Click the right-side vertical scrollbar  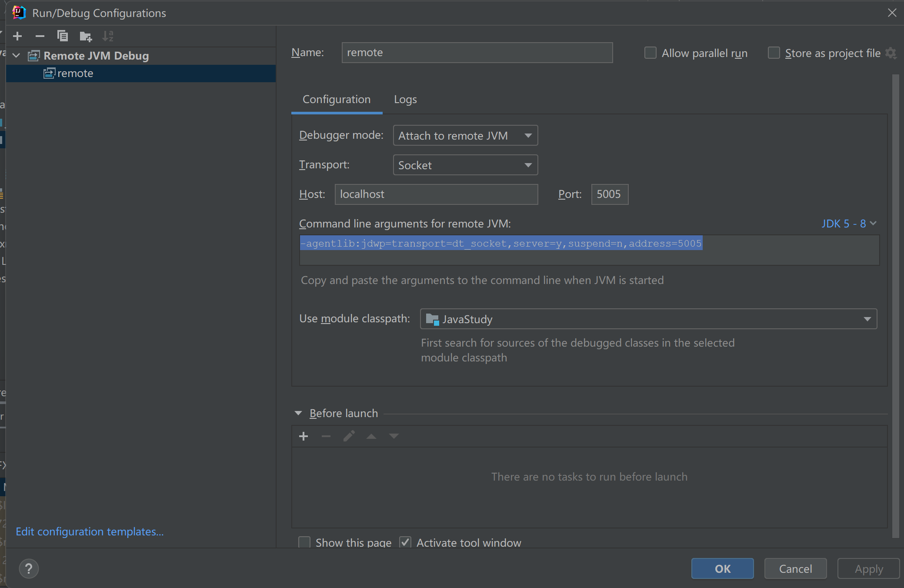pos(895,306)
